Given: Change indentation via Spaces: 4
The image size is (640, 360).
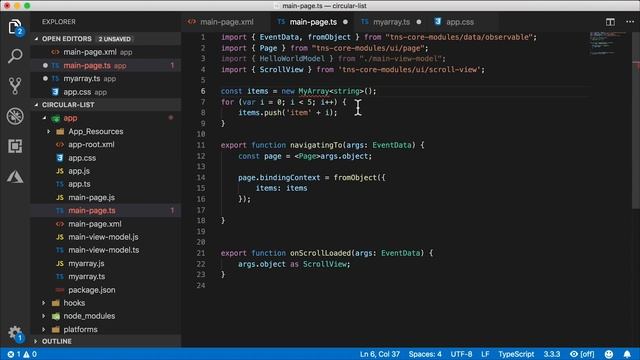Looking at the screenshot, I should [425, 354].
